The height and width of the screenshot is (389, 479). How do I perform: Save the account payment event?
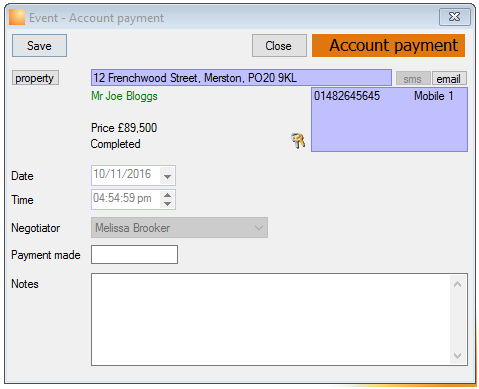[39, 46]
